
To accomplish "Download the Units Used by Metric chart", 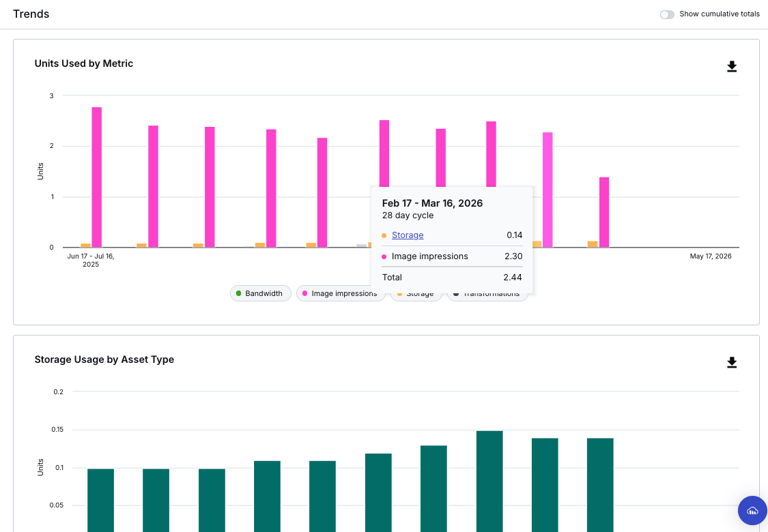I will point(732,67).
